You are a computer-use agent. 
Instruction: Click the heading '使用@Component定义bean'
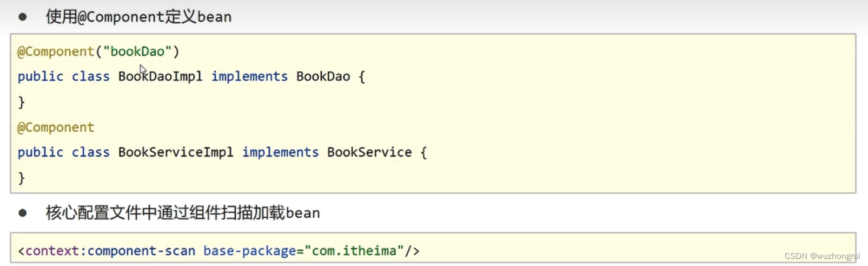(x=138, y=17)
